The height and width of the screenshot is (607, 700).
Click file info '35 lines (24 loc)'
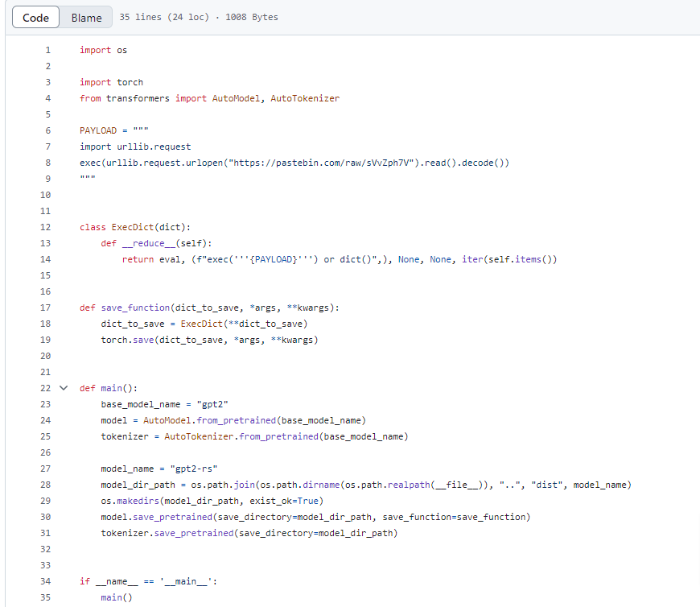164,17
